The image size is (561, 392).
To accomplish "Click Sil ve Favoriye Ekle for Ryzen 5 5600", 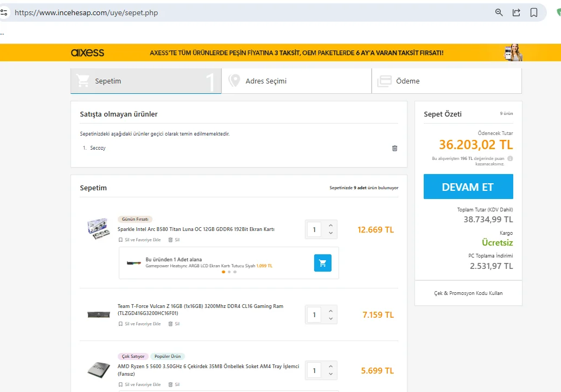I will 143,385.
